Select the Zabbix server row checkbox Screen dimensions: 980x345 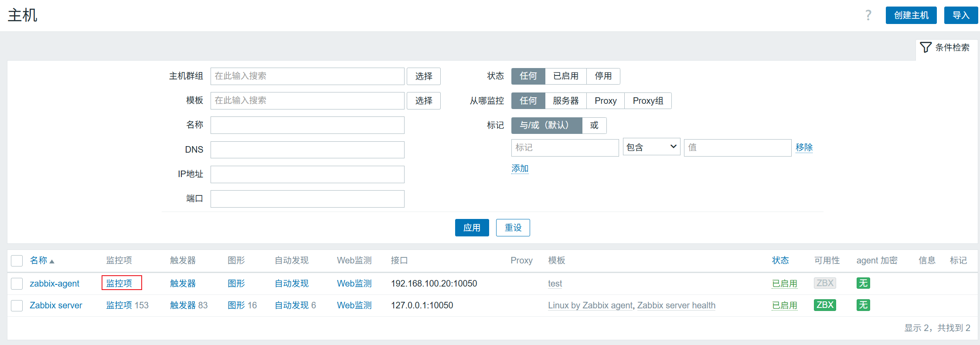(x=17, y=305)
